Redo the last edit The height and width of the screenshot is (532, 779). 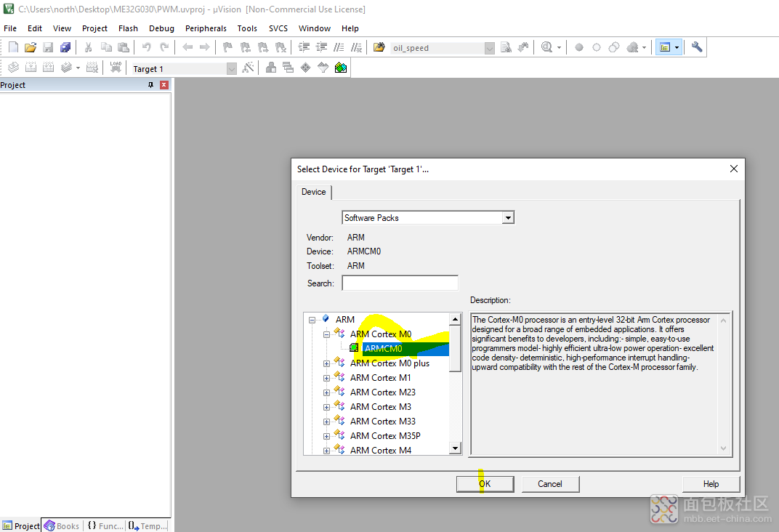click(164, 47)
